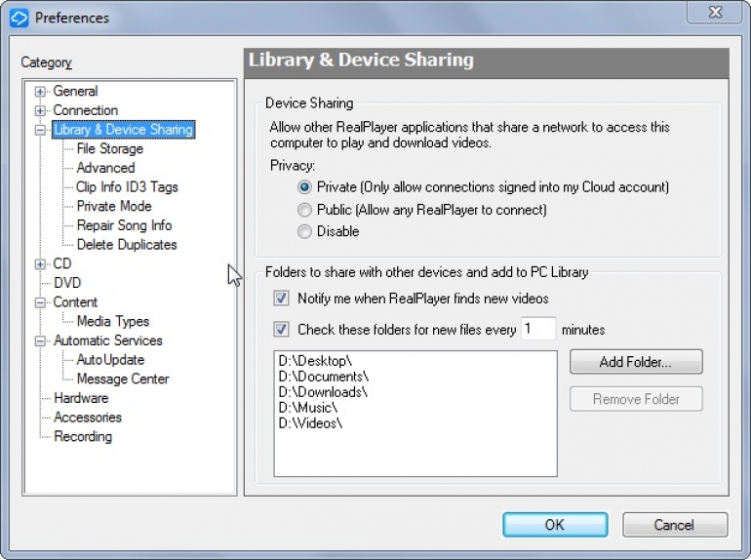Collapse the Library & Device Sharing node
This screenshot has height=560, width=751.
tap(40, 130)
